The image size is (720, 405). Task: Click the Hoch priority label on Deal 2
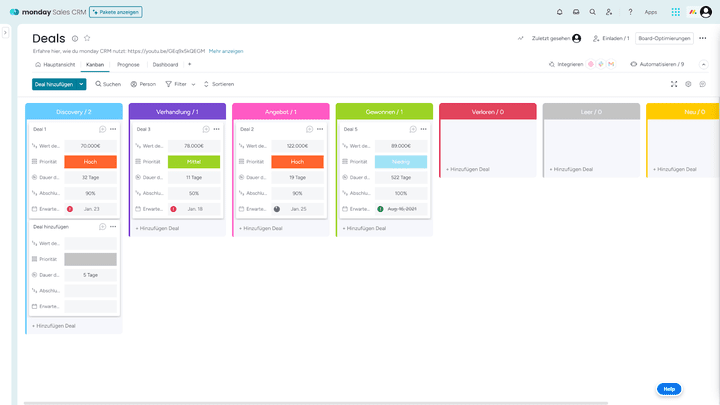pyautogui.click(x=298, y=162)
